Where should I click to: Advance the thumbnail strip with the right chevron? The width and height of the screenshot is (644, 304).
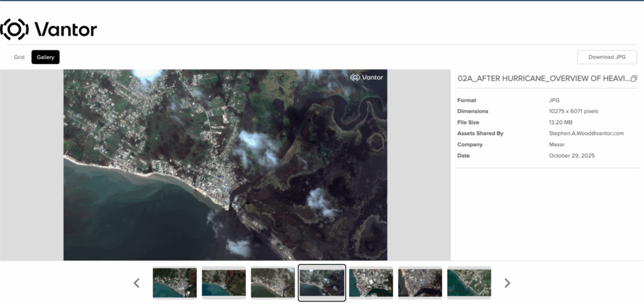[508, 283]
